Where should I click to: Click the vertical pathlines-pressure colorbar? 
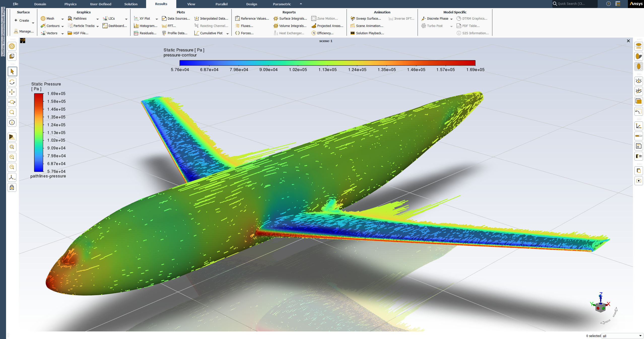pyautogui.click(x=39, y=133)
